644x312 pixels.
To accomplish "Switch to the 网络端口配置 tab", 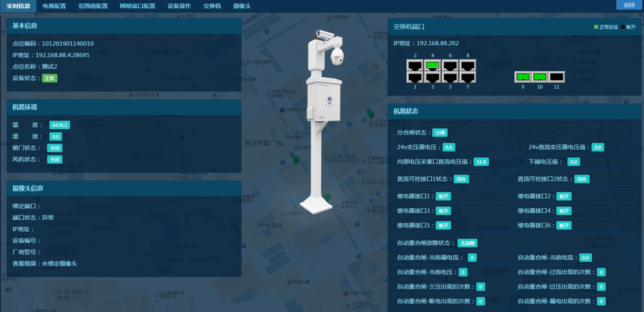I will (x=137, y=6).
